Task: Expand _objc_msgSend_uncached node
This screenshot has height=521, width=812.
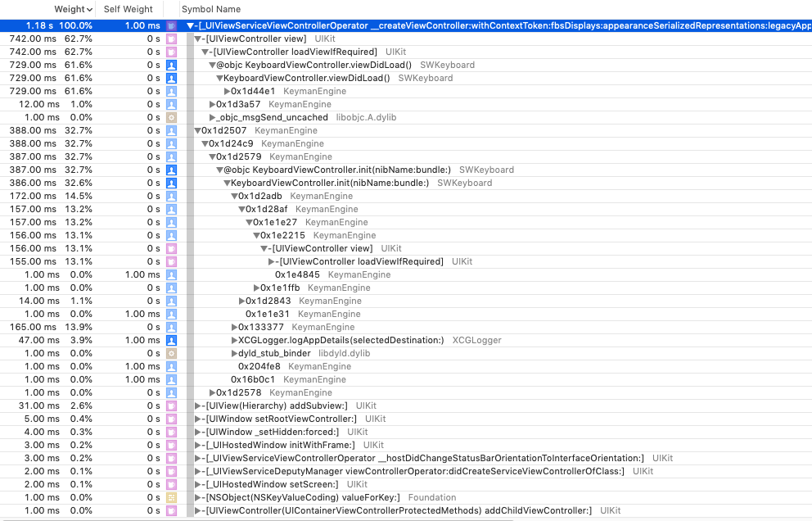Action: [x=212, y=117]
